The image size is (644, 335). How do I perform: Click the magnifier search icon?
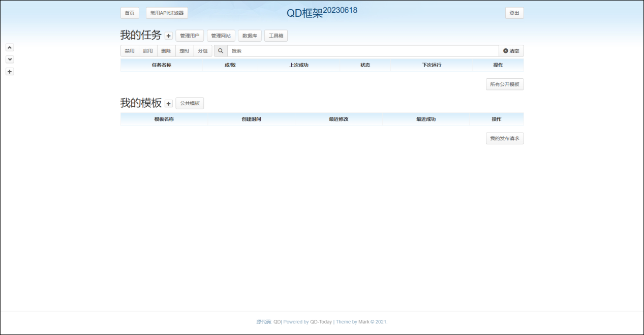(x=221, y=51)
